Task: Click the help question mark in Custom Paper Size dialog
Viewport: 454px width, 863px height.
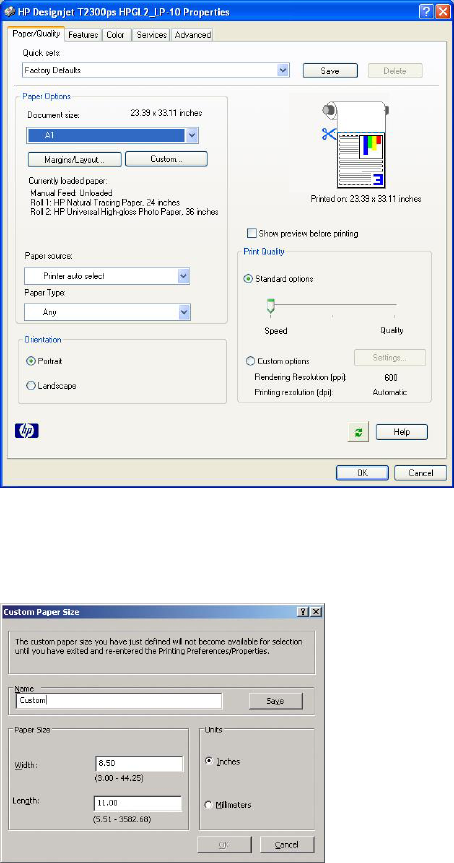Action: click(302, 612)
